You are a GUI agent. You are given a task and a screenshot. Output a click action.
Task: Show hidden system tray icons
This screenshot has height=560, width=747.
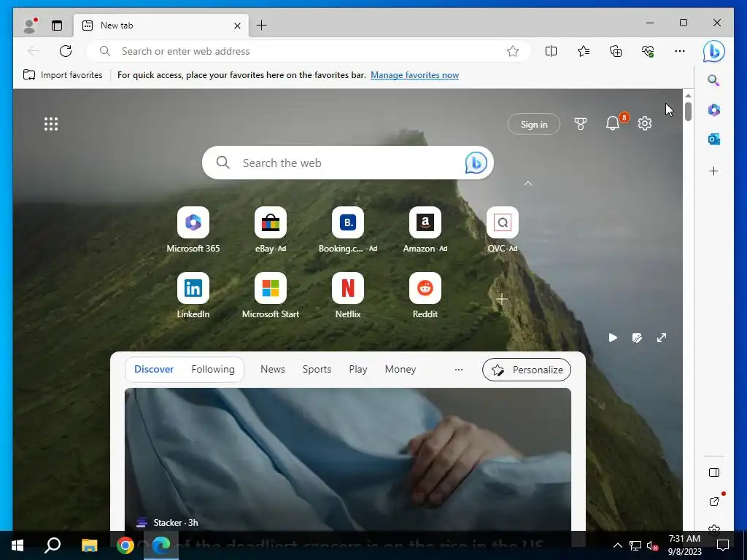(x=617, y=545)
